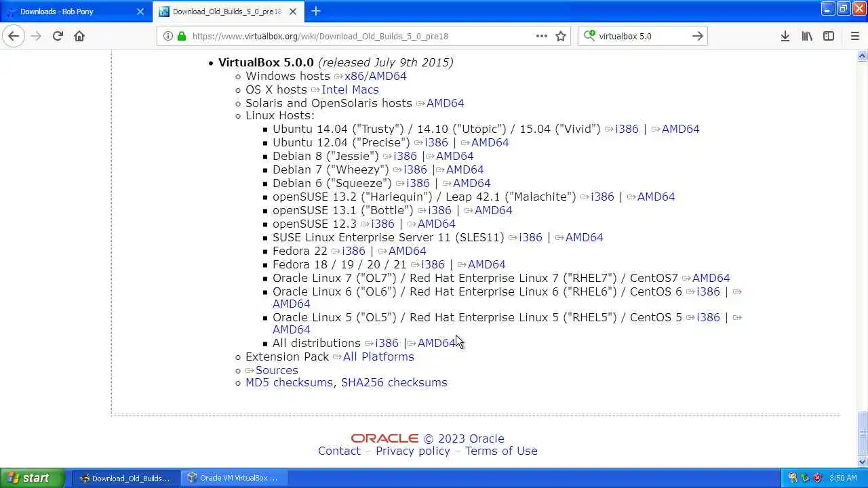The image size is (868, 488).
Task: Go back to the previous page
Action: [14, 36]
